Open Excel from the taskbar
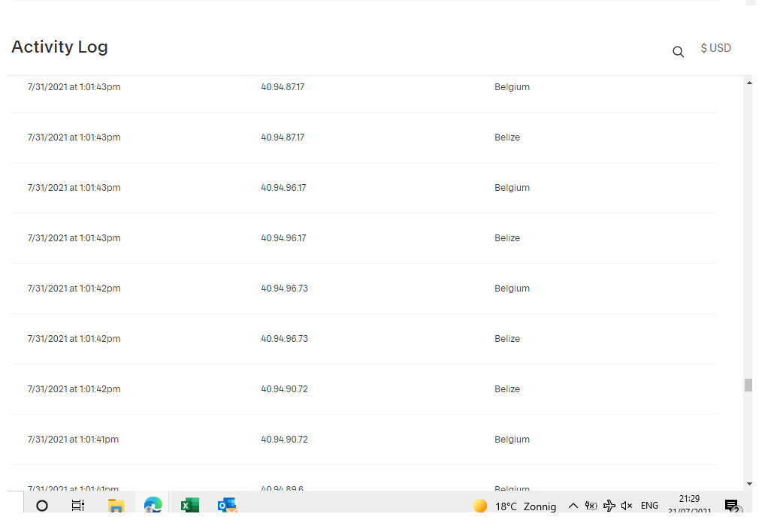771x532 pixels. tap(190, 505)
